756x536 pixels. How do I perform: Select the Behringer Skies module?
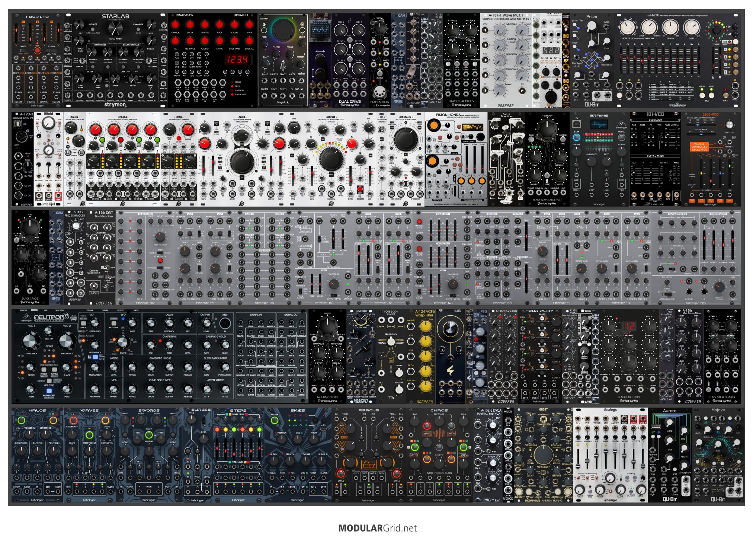click(298, 455)
